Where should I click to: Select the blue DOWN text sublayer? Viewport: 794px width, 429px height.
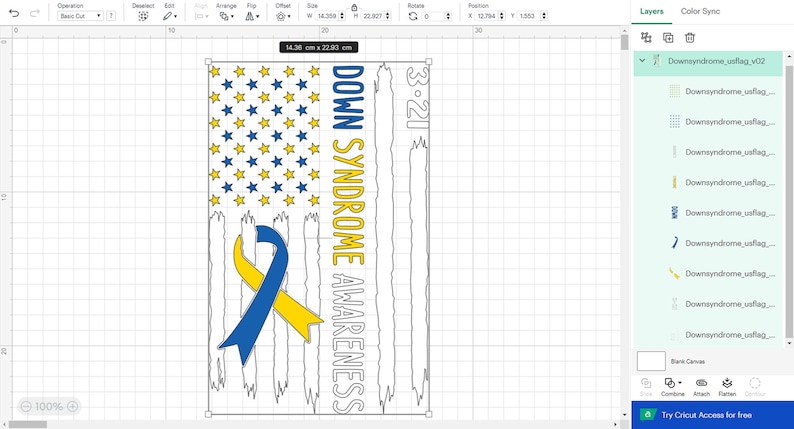[708, 213]
